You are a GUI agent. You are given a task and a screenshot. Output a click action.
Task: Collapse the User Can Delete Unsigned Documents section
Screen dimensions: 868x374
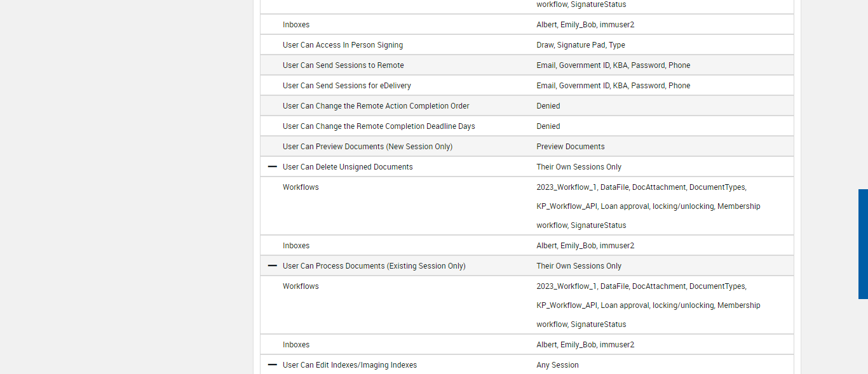pos(273,166)
